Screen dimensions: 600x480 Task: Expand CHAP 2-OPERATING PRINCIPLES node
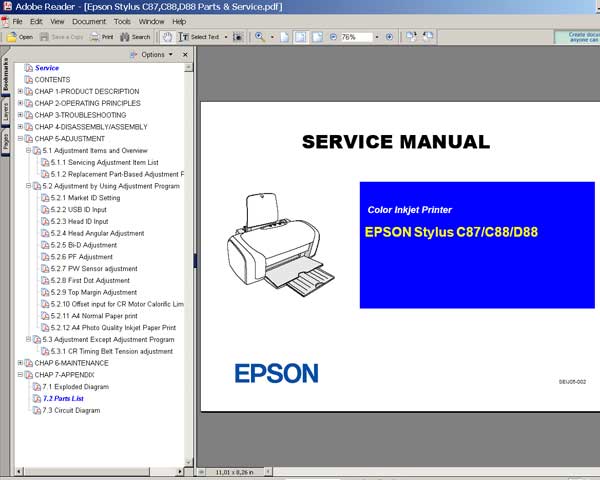[20, 103]
